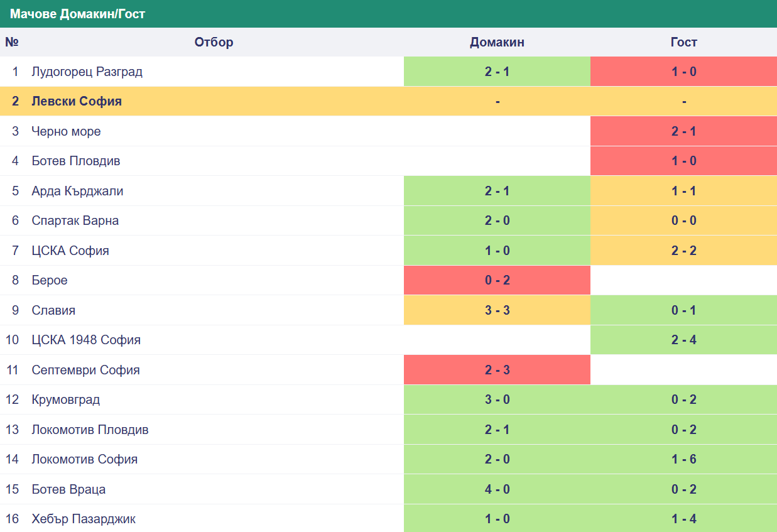The height and width of the screenshot is (532, 777).
Task: Click Спартак Варна home result 2 - 0
Action: pyautogui.click(x=497, y=220)
